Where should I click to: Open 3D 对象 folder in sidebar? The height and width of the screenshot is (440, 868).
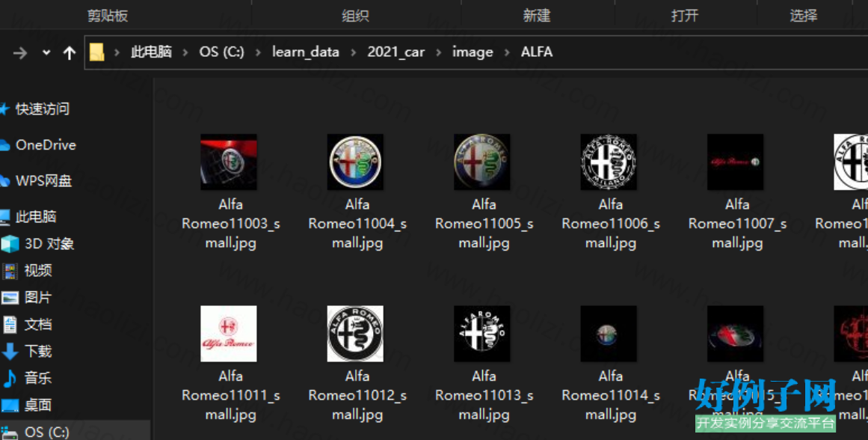click(49, 244)
